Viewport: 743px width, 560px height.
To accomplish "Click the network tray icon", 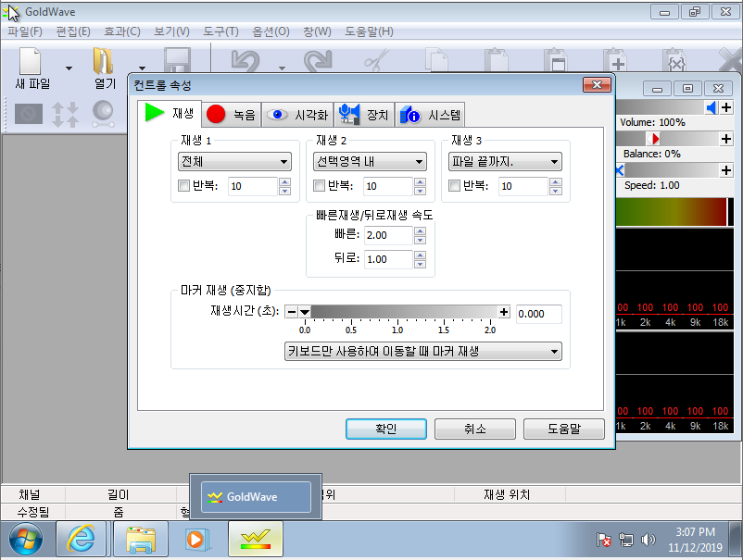I will tap(626, 539).
